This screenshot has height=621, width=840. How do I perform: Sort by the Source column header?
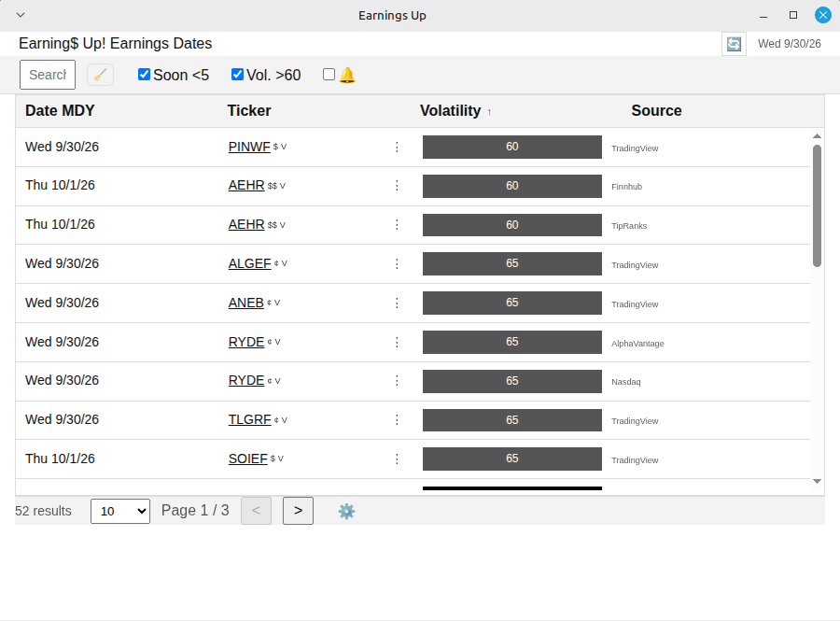656,110
